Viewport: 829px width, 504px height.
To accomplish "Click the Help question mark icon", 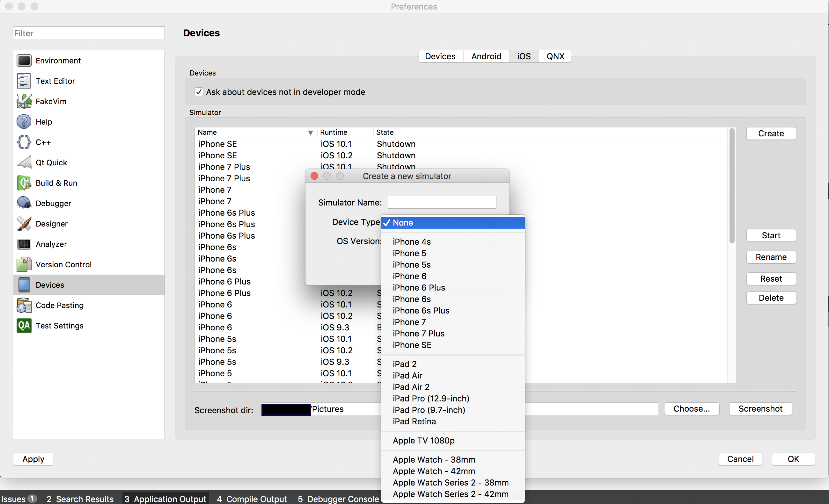I will (x=24, y=122).
